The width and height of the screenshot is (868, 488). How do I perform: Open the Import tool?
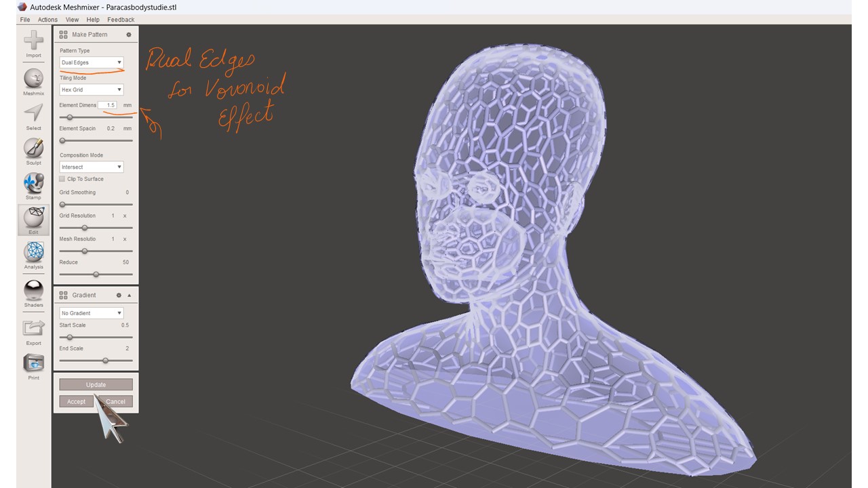33,44
